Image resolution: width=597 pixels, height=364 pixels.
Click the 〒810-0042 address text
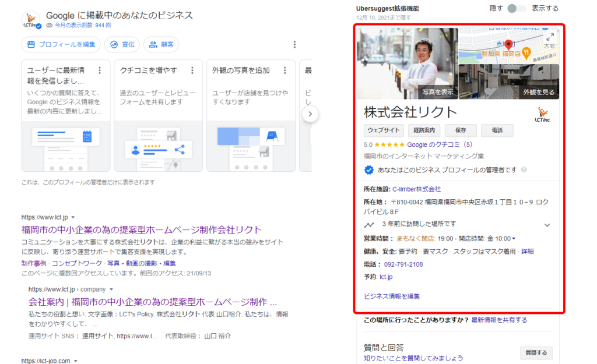point(456,207)
